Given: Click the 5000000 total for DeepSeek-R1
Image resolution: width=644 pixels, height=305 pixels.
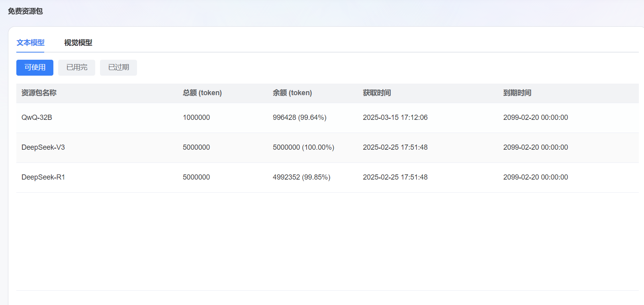Looking at the screenshot, I should tap(196, 177).
